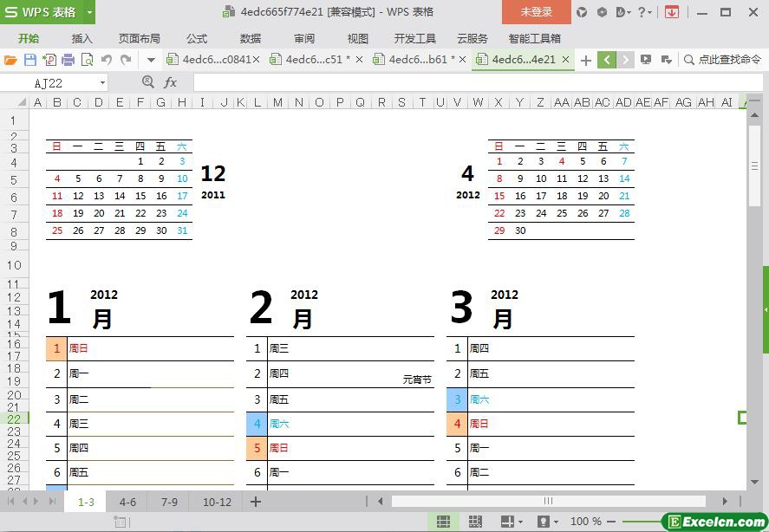Open the 公式 ribbon tab
Image resolution: width=769 pixels, height=532 pixels.
(197, 38)
